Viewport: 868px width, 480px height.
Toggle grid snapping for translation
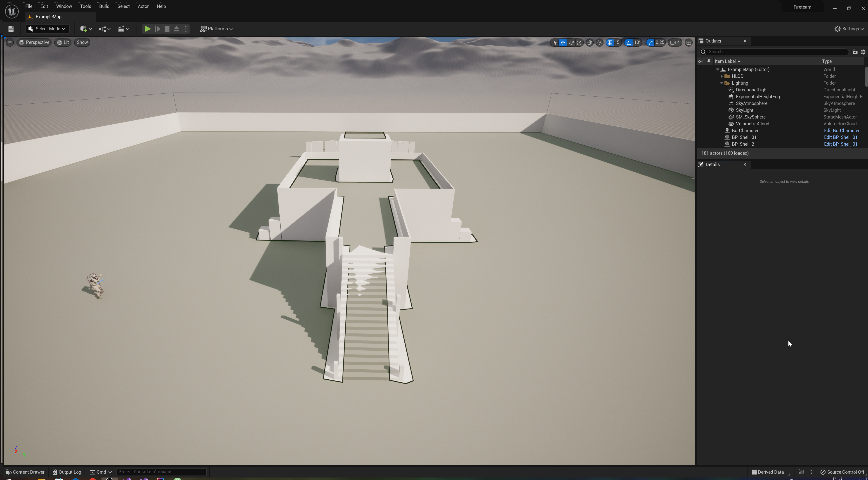(x=610, y=43)
